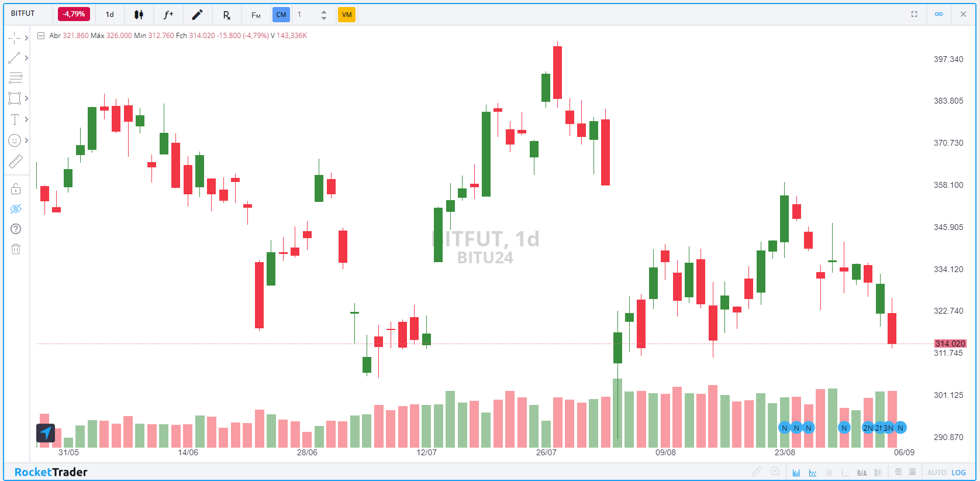Viewport: 980px width, 481px height.
Task: Click the 314.020 current price label
Action: click(950, 343)
